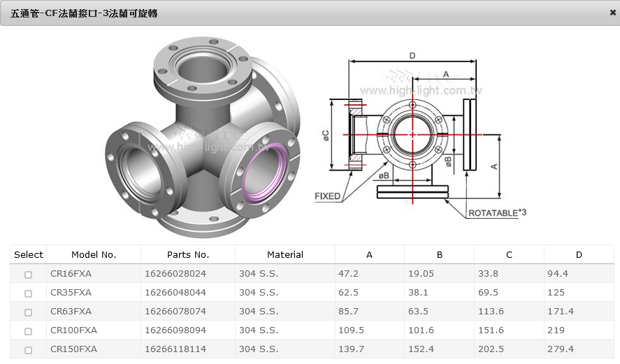Click model name CR150FXA
The height and width of the screenshot is (364, 620).
tap(73, 349)
